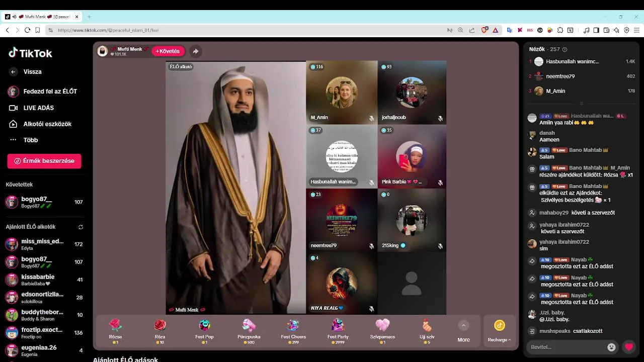
Task: Click Érmék beszerzése button
Action: point(44,161)
